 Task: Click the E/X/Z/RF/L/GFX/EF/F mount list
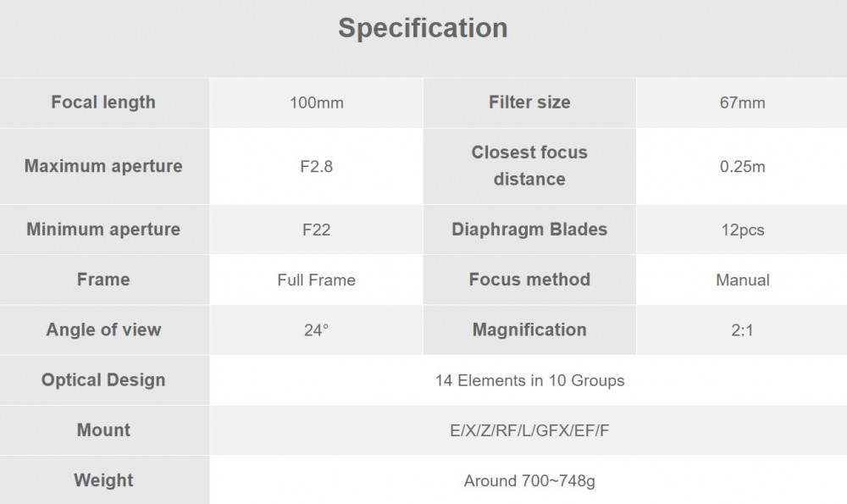pos(529,430)
